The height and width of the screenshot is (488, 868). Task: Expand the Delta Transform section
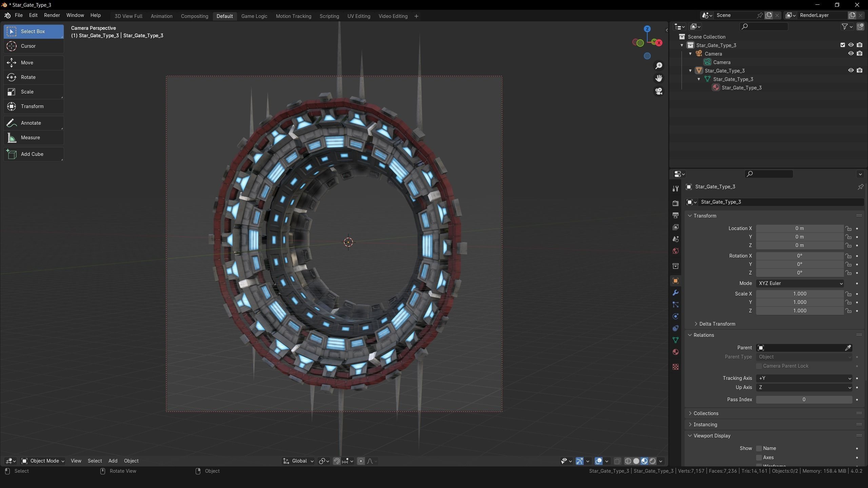pos(717,324)
